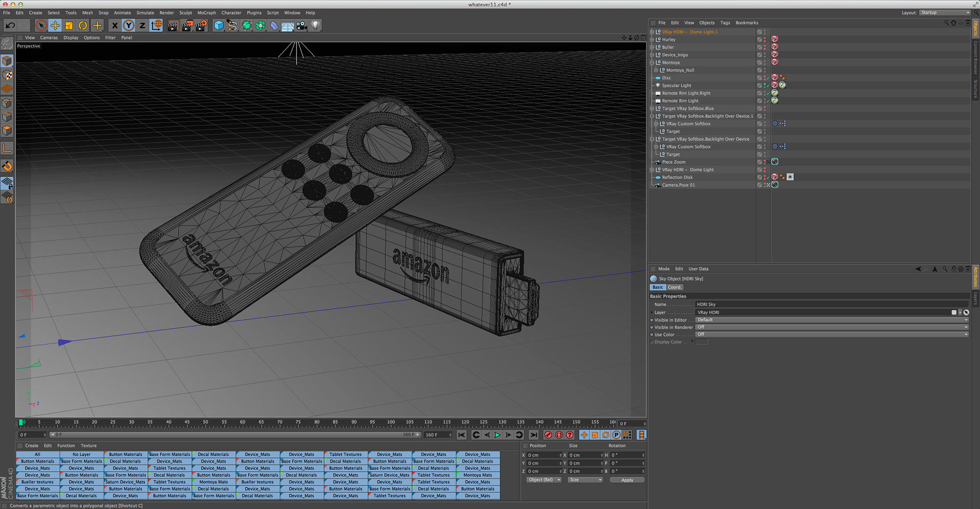This screenshot has height=509, width=980.
Task: Open the Object (Rel) dropdown
Action: pos(544,479)
